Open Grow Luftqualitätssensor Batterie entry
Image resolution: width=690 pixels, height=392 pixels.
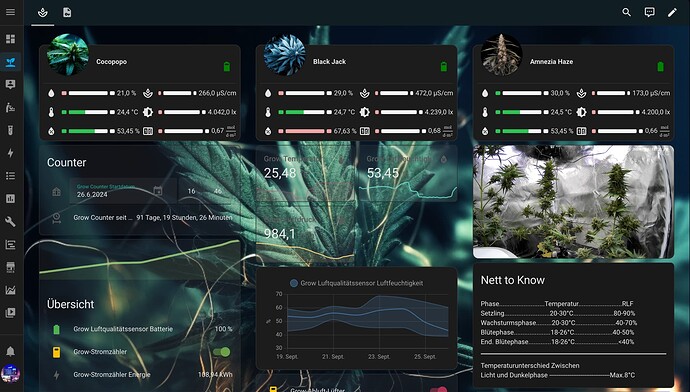(140, 329)
